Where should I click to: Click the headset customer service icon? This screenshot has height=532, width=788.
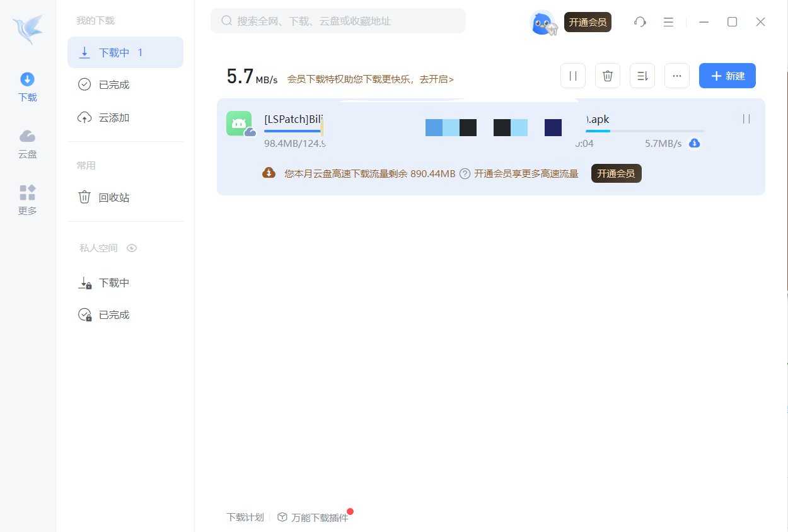point(640,22)
